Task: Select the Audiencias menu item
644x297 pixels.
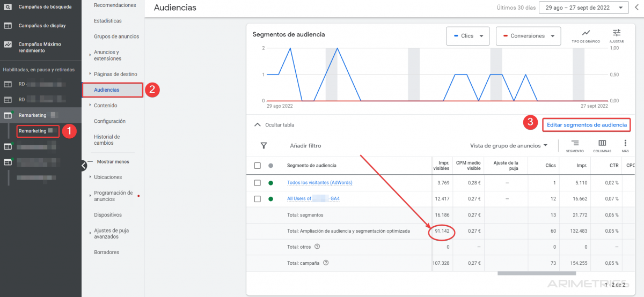Action: [x=107, y=90]
